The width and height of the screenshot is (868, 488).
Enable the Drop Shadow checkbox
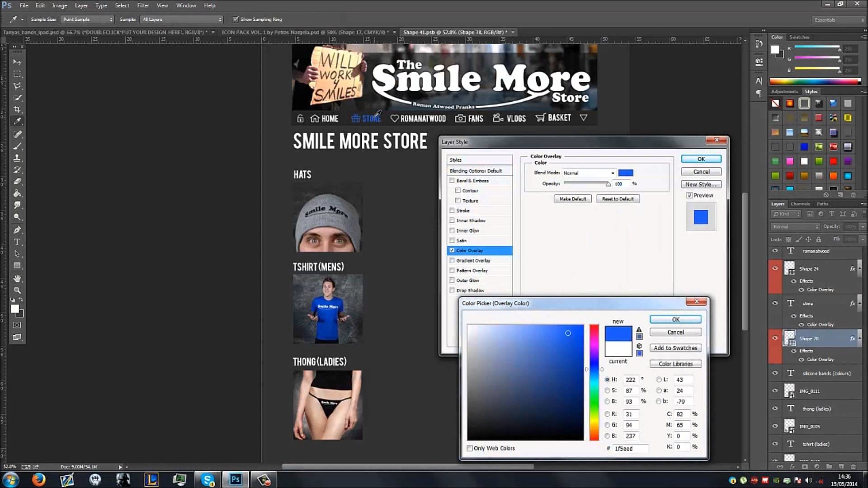(452, 290)
